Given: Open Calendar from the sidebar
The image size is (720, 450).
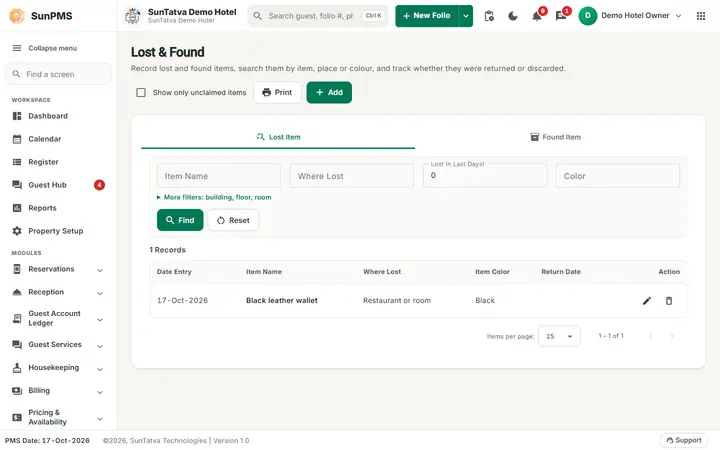Looking at the screenshot, I should pos(57,139).
